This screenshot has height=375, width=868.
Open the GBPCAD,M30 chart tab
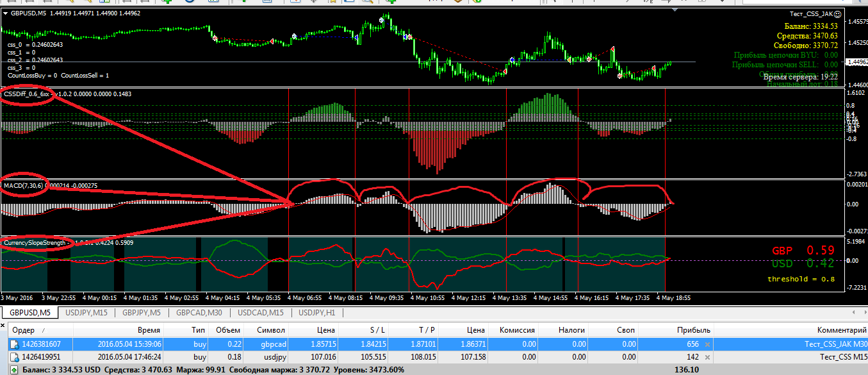click(x=199, y=313)
